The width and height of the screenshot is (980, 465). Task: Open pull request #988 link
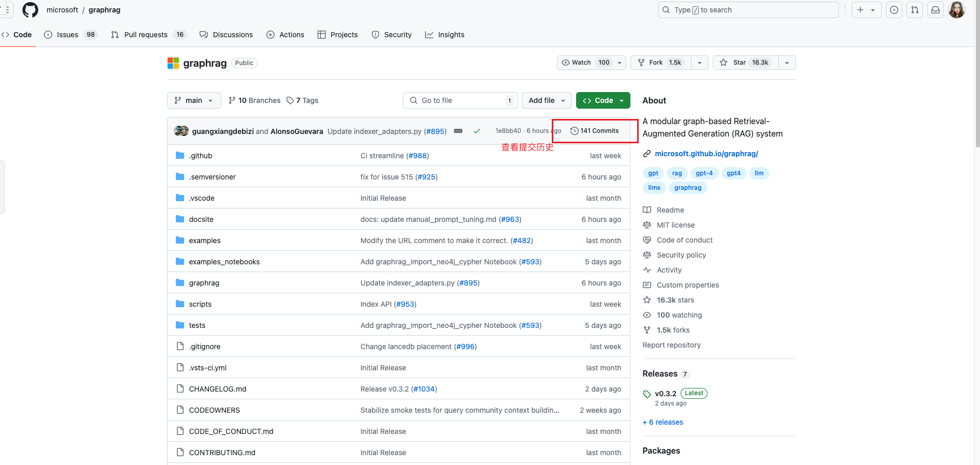pos(417,156)
